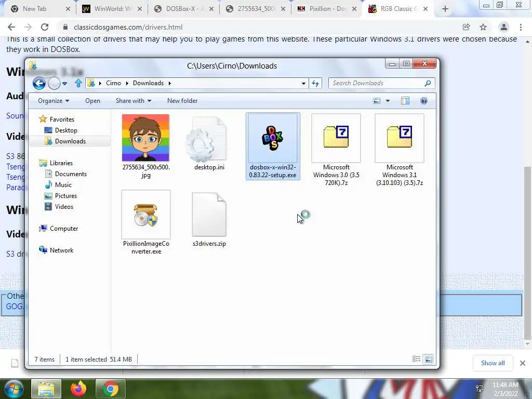The width and height of the screenshot is (532, 399).
Task: Select Desktop under Favorites
Action: [x=66, y=130]
